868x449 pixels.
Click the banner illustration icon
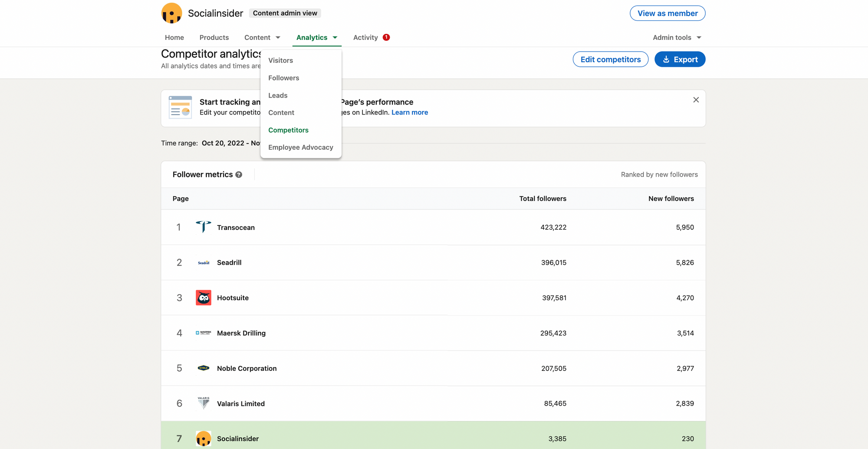coord(180,107)
